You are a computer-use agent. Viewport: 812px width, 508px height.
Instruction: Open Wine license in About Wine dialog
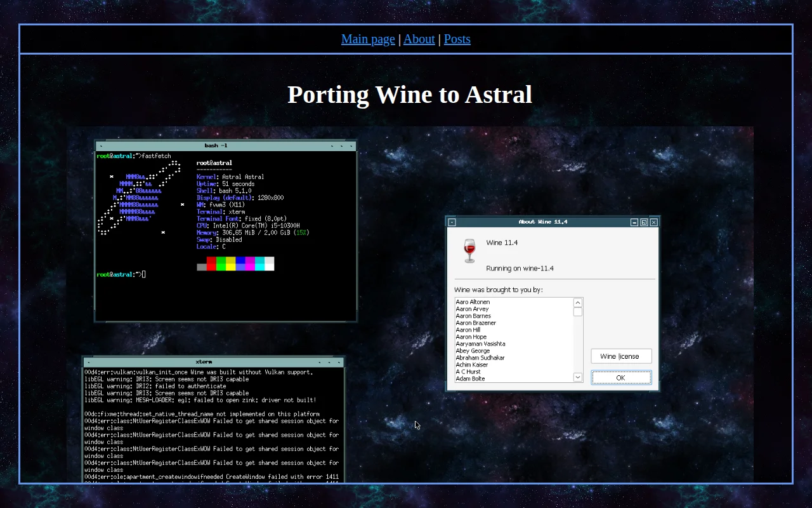pyautogui.click(x=621, y=356)
